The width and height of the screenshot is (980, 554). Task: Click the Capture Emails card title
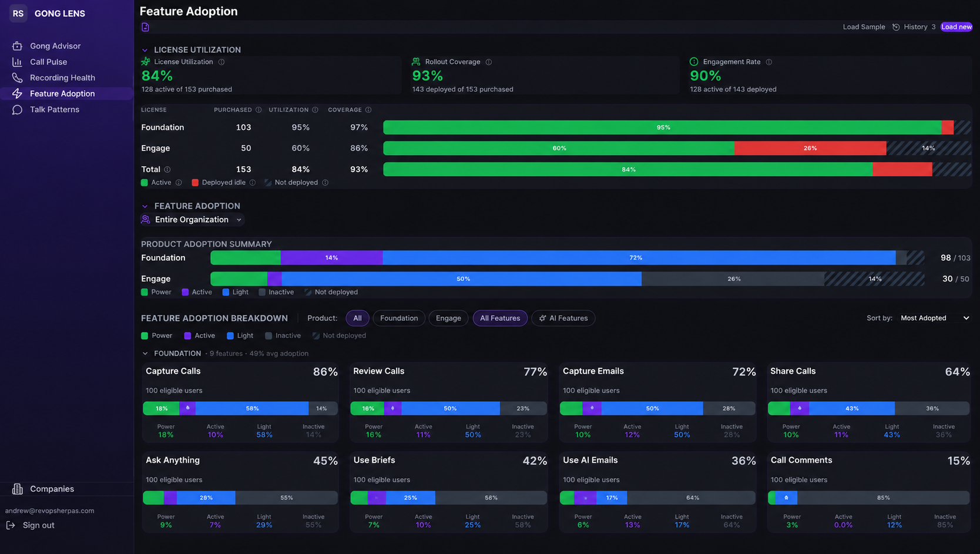point(593,371)
